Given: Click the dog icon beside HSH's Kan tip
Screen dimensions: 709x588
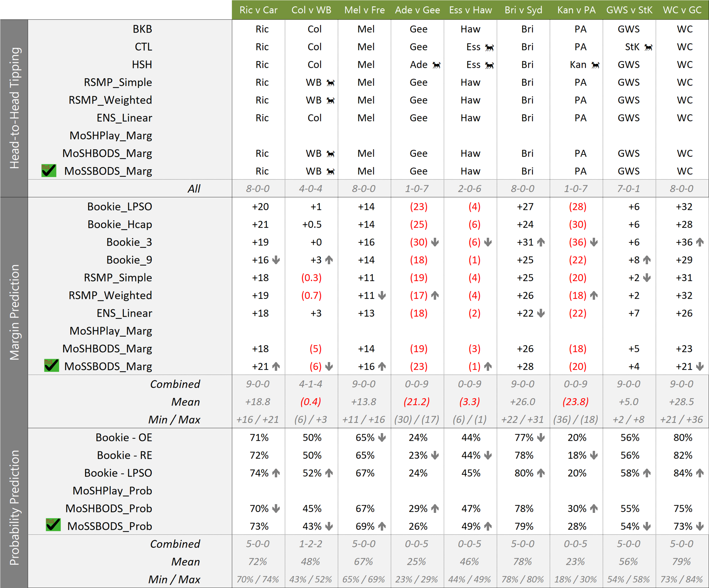Looking at the screenshot, I should pos(595,65).
